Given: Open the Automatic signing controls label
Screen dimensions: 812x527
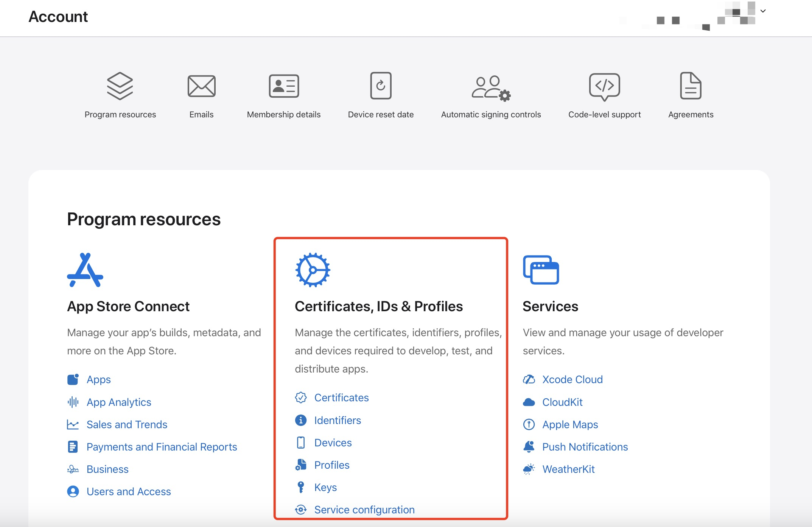Looking at the screenshot, I should tap(491, 114).
